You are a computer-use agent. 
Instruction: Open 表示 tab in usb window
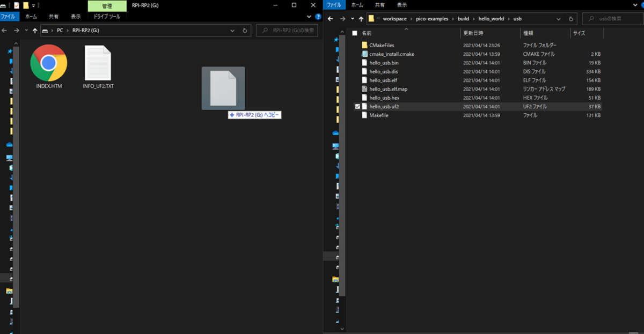pos(401,4)
